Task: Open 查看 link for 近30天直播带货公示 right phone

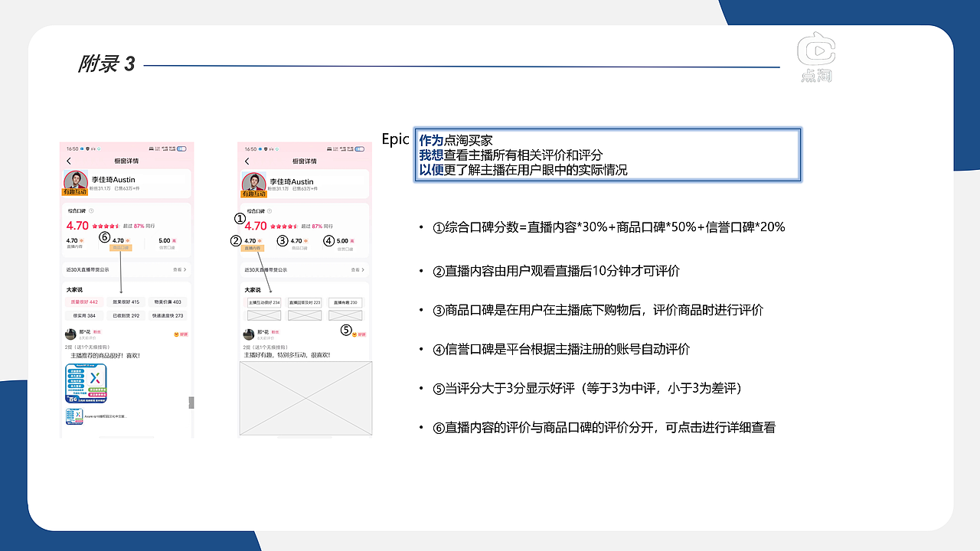Action: (358, 269)
